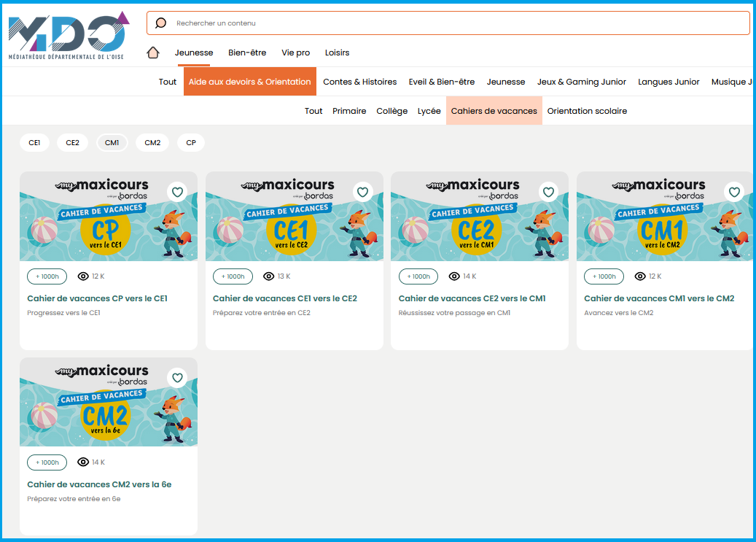Image resolution: width=756 pixels, height=542 pixels.
Task: Show Lycée sub-category
Action: click(x=429, y=111)
